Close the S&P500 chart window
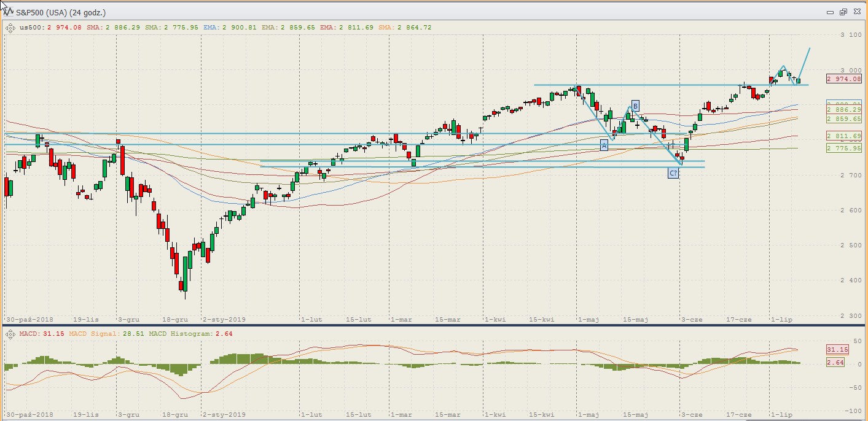Viewport: 868px width, 421px height. coord(856,12)
